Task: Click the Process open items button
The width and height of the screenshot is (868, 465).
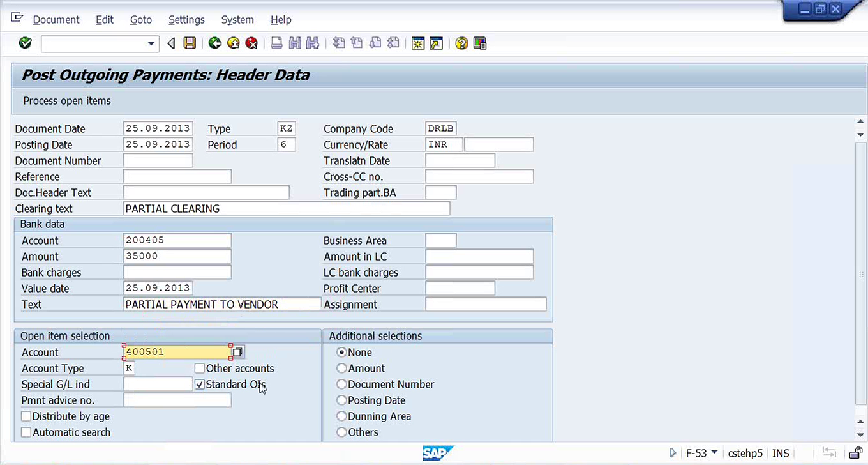Action: coord(67,101)
